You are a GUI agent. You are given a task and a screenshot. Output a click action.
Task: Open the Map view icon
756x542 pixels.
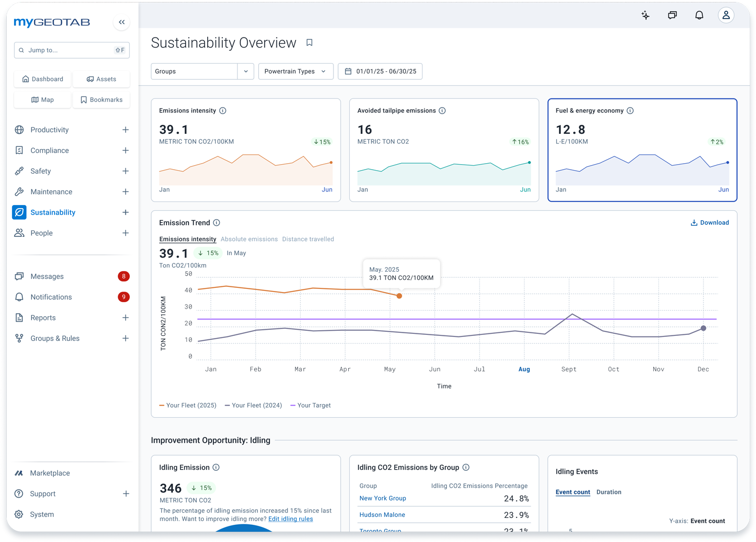[x=42, y=100]
